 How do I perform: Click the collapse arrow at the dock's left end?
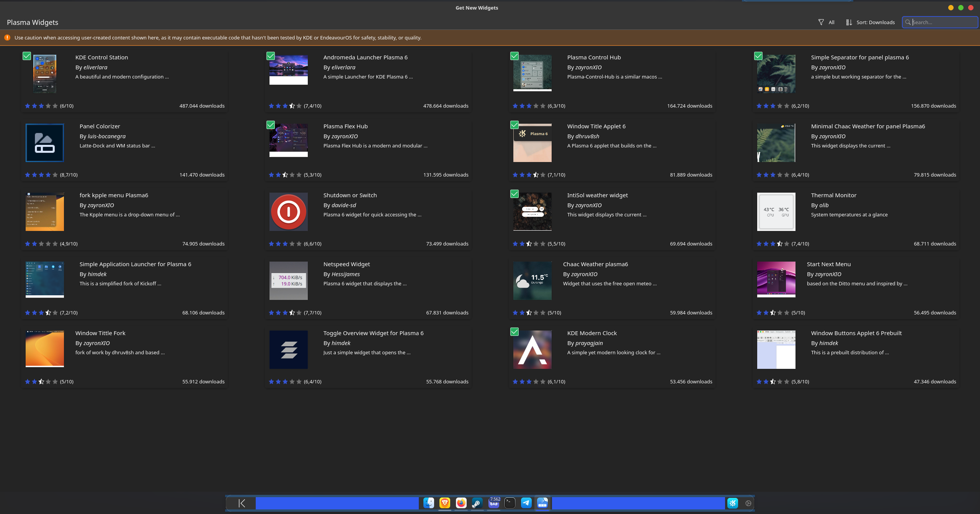coord(242,503)
